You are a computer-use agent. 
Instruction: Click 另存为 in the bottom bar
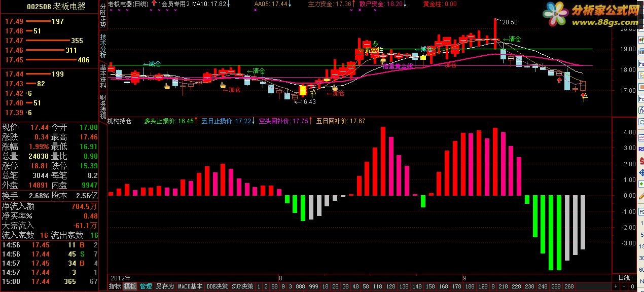[x=165, y=286]
